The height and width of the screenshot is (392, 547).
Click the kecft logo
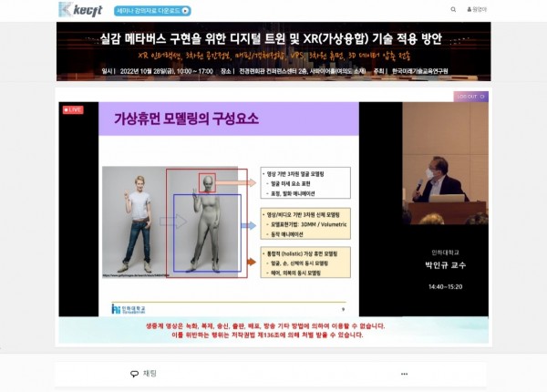[80, 10]
